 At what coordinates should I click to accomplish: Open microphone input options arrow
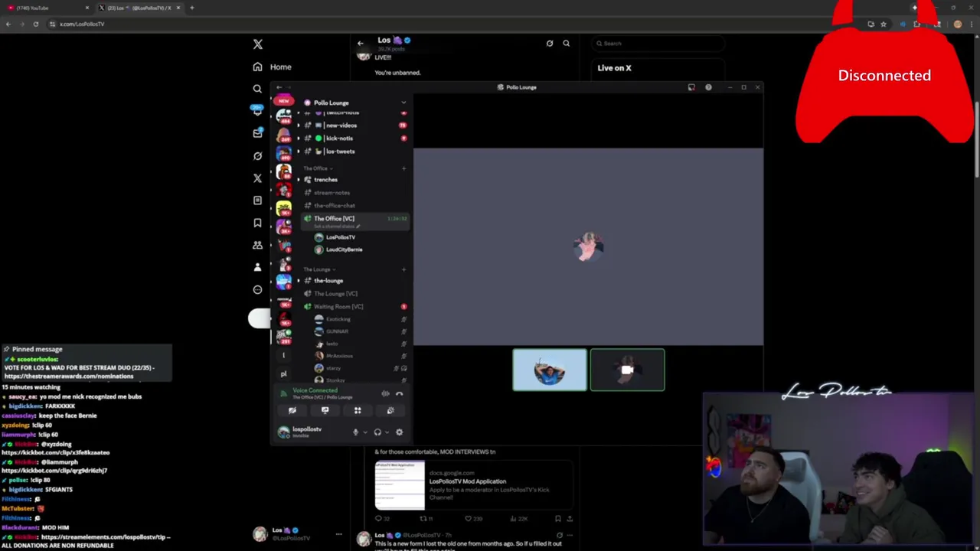pos(364,432)
